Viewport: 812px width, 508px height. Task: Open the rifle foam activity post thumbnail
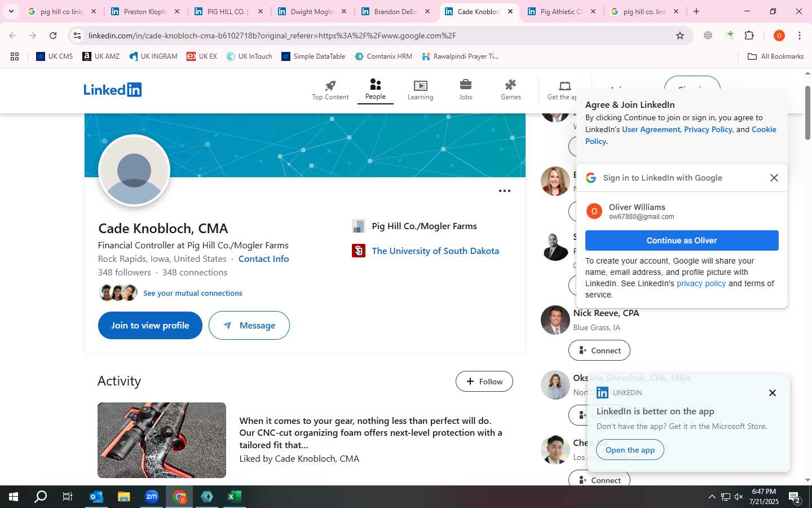[162, 440]
